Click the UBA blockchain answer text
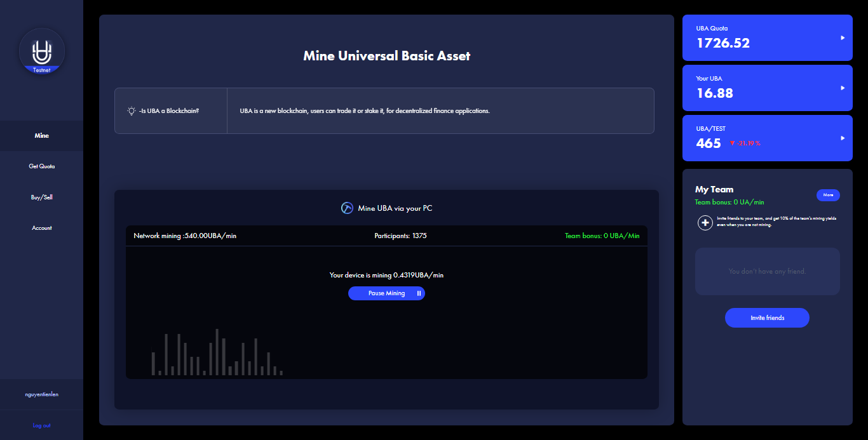Viewport: 868px width, 440px height. coord(365,111)
